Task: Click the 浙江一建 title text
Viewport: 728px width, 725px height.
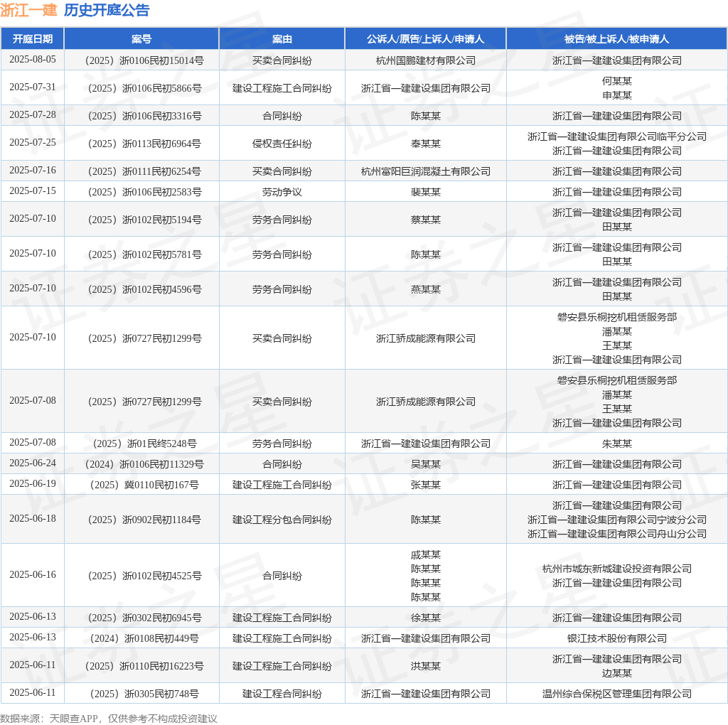Action: coord(28,10)
